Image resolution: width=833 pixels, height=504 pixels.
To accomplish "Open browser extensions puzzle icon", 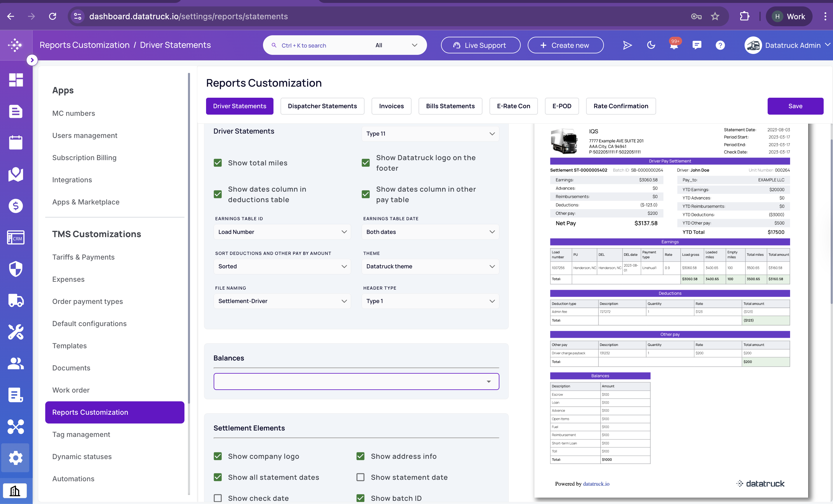I will 745,16.
